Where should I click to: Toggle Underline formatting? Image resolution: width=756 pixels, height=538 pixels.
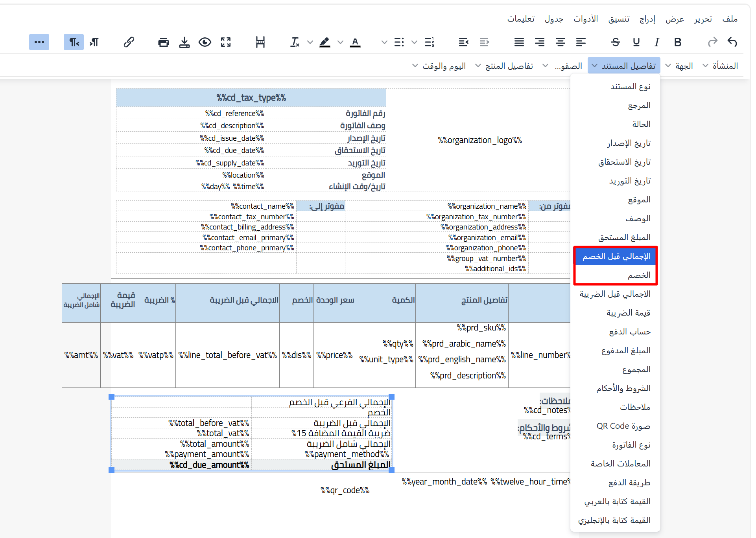(x=636, y=42)
